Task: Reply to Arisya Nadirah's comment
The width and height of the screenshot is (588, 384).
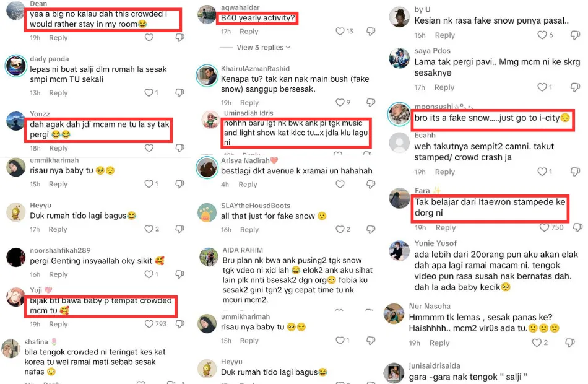Action: [x=248, y=185]
